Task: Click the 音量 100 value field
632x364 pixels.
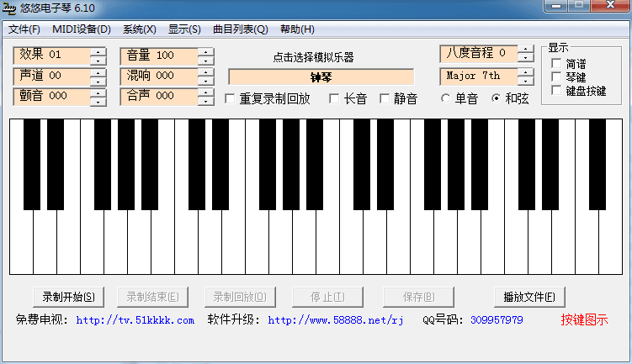Action: click(x=159, y=56)
